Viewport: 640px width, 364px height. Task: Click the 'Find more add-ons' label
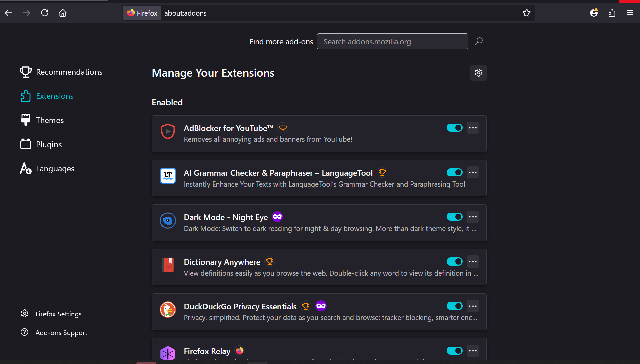(x=281, y=42)
